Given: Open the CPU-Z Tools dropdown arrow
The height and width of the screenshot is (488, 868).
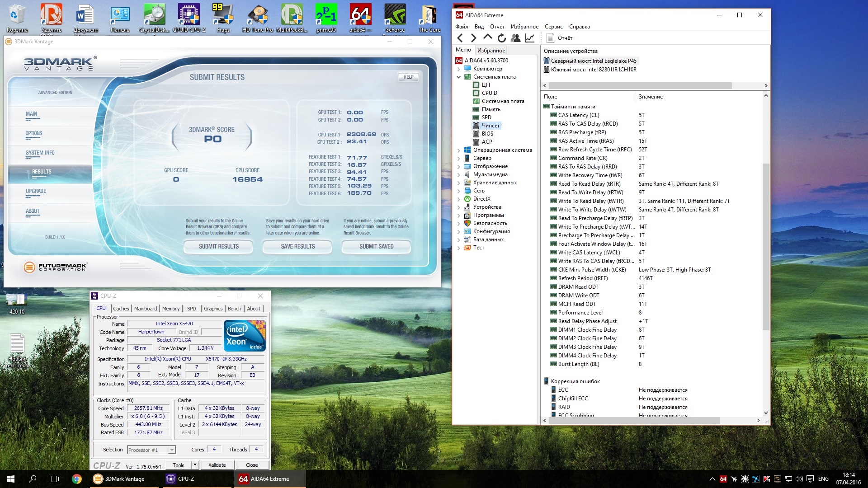Looking at the screenshot, I should tap(195, 465).
